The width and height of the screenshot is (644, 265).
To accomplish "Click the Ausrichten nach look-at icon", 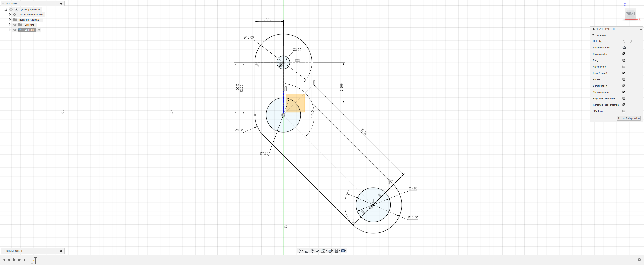I will point(624,48).
